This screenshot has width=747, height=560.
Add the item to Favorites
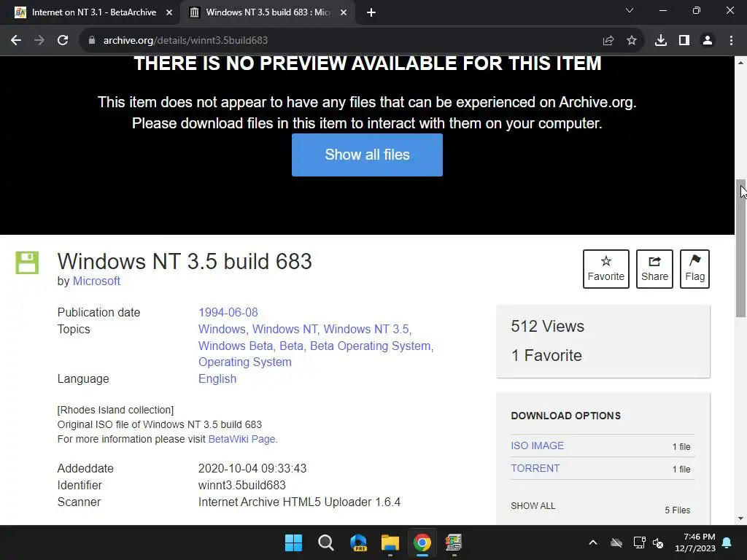tap(606, 269)
